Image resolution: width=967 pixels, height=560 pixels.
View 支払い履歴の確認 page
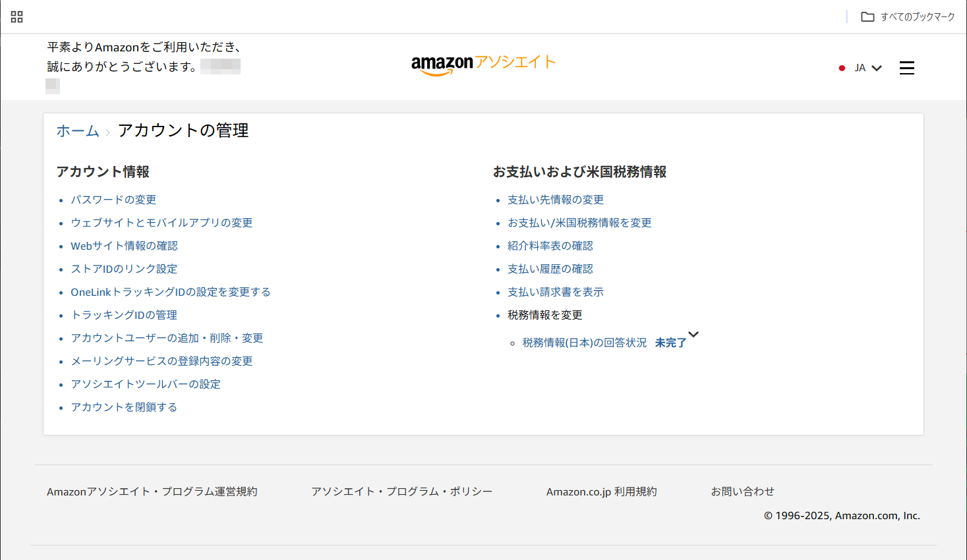point(550,269)
